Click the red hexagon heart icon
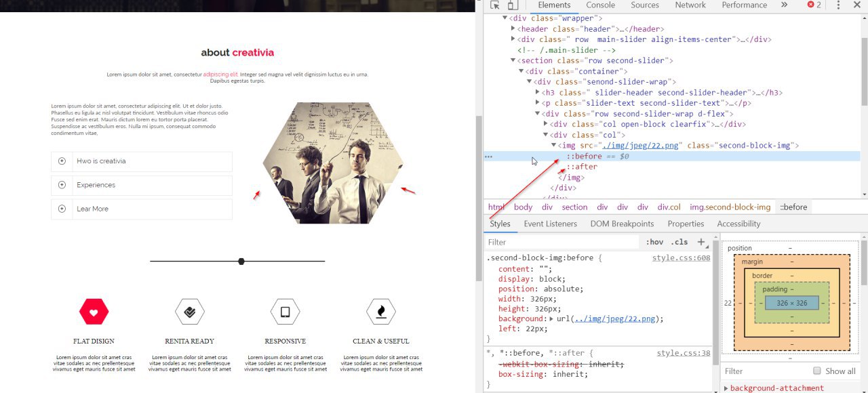868x393 pixels. [94, 312]
